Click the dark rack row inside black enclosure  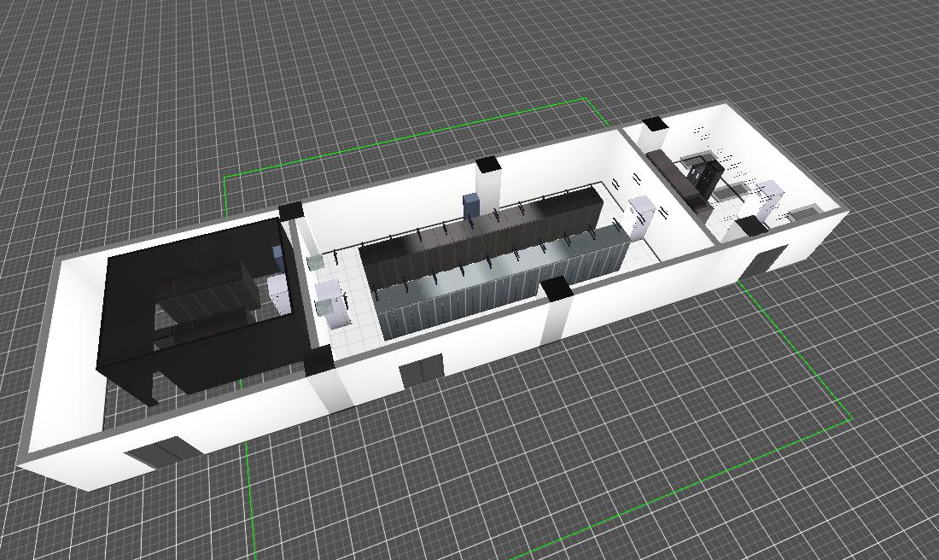(209, 295)
